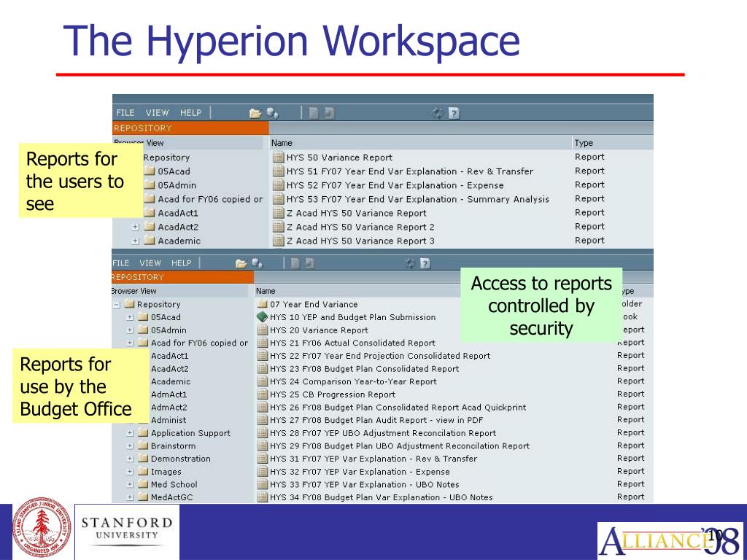Collapse the Repository root in the lower tree
The image size is (747, 560).
click(116, 304)
